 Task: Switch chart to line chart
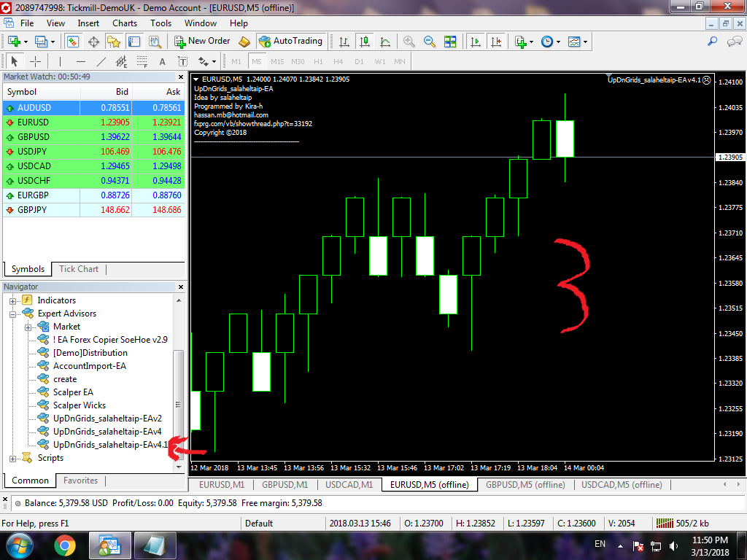[x=385, y=42]
